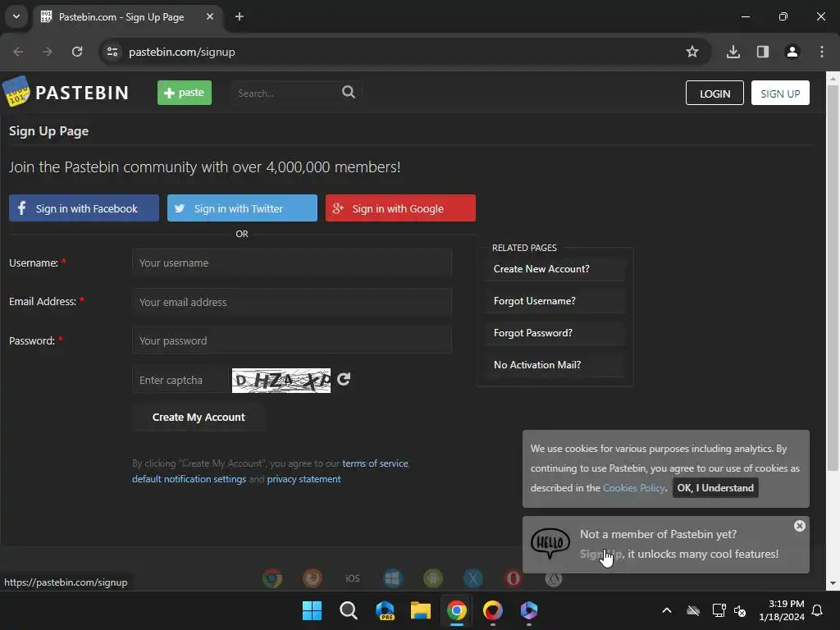Click the Opera icon in the footer
This screenshot has width=840, height=630.
point(514,578)
